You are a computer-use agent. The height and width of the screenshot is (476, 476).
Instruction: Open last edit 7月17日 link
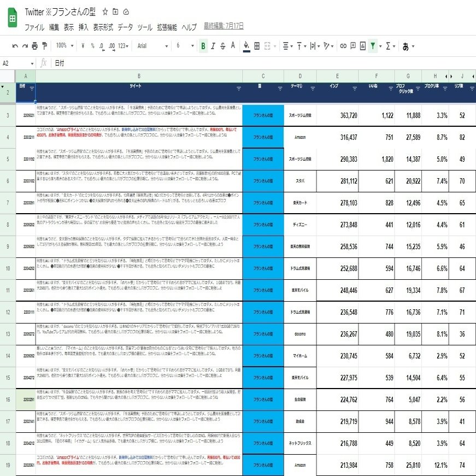[224, 26]
